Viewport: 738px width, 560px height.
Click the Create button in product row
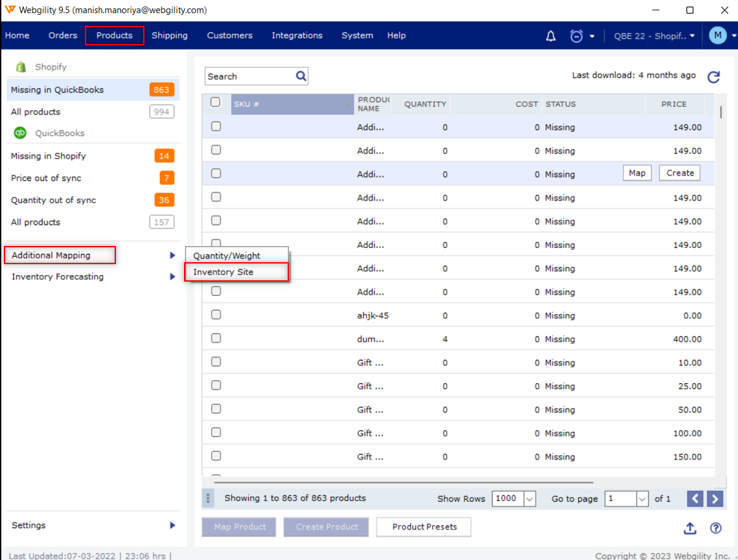(680, 173)
